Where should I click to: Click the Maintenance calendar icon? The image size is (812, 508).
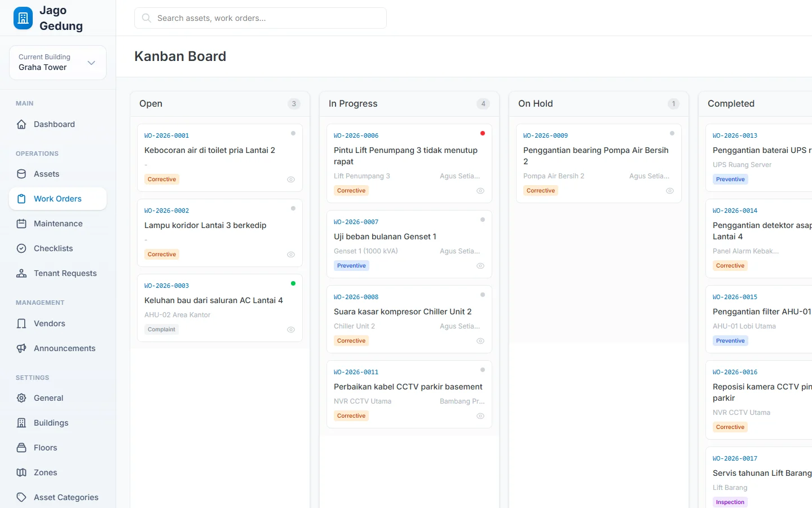point(21,224)
